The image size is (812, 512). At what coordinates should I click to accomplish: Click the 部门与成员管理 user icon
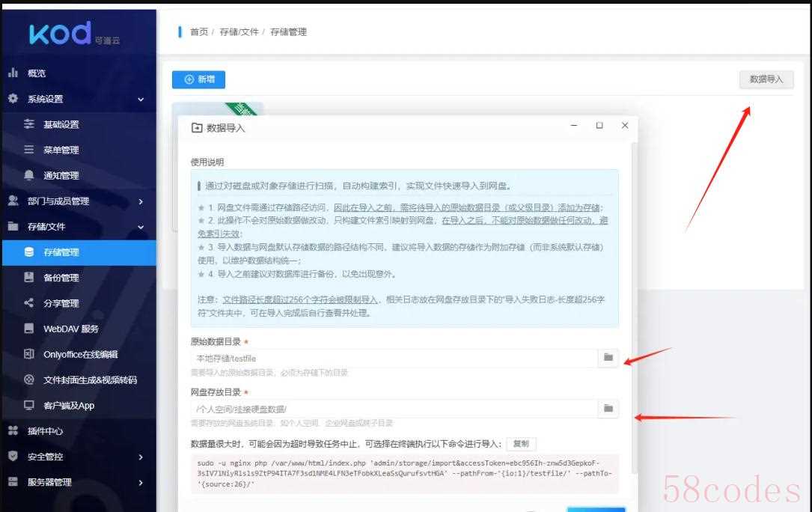point(13,201)
